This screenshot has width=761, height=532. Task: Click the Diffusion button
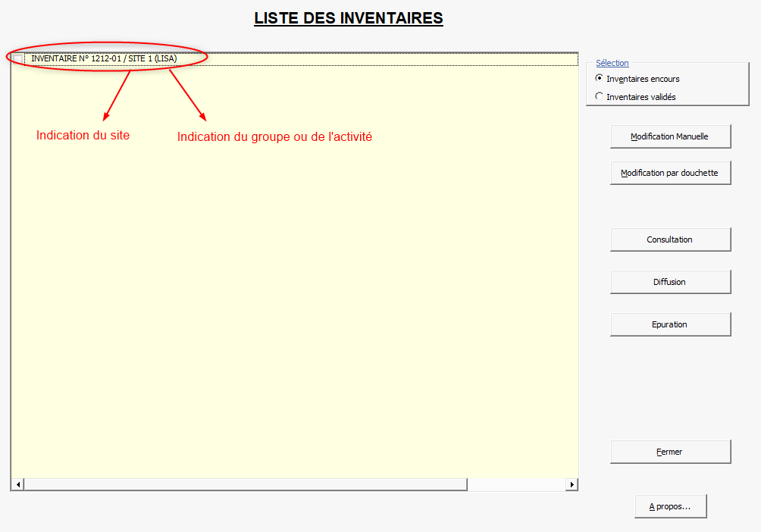(670, 282)
